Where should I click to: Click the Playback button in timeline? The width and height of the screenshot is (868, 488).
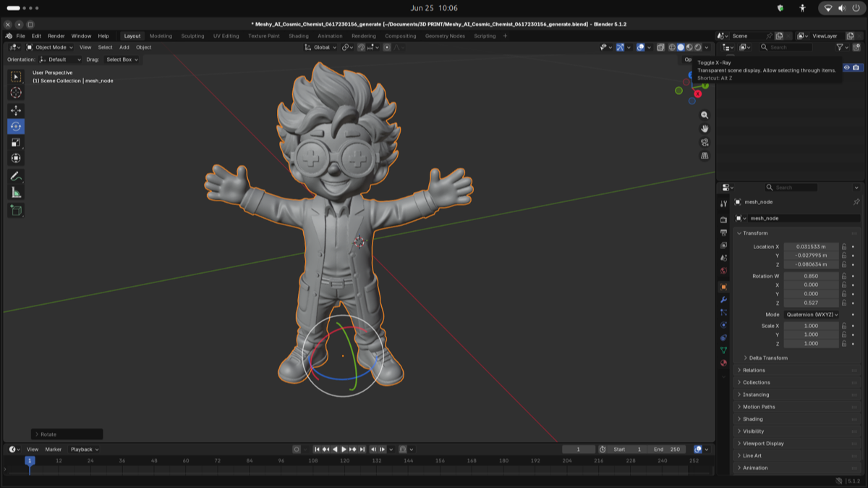click(x=84, y=449)
